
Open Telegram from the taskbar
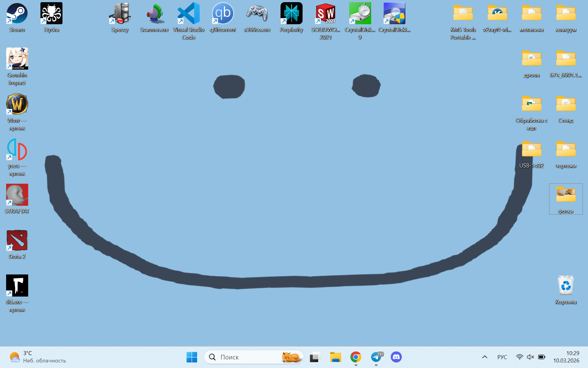376,357
